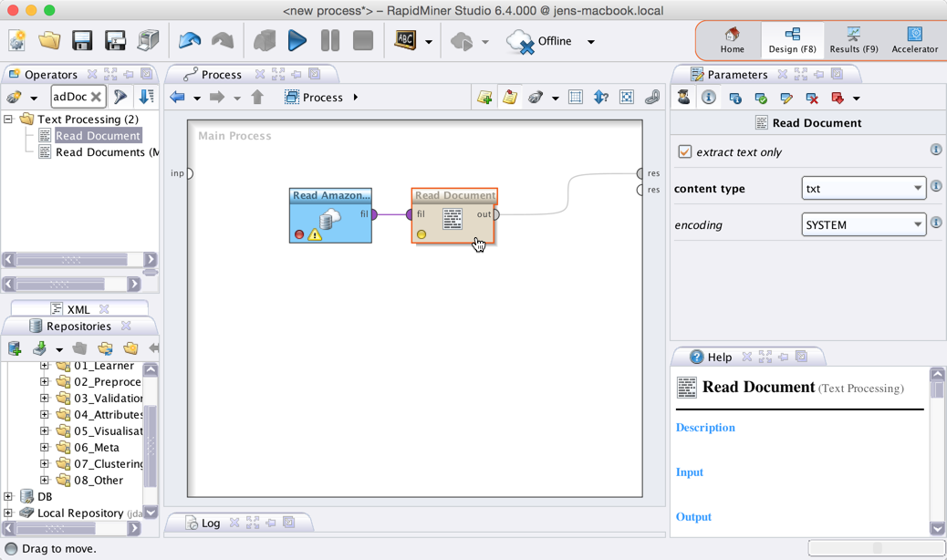The height and width of the screenshot is (560, 947).
Task: Open the Log panel tab
Action: point(210,523)
